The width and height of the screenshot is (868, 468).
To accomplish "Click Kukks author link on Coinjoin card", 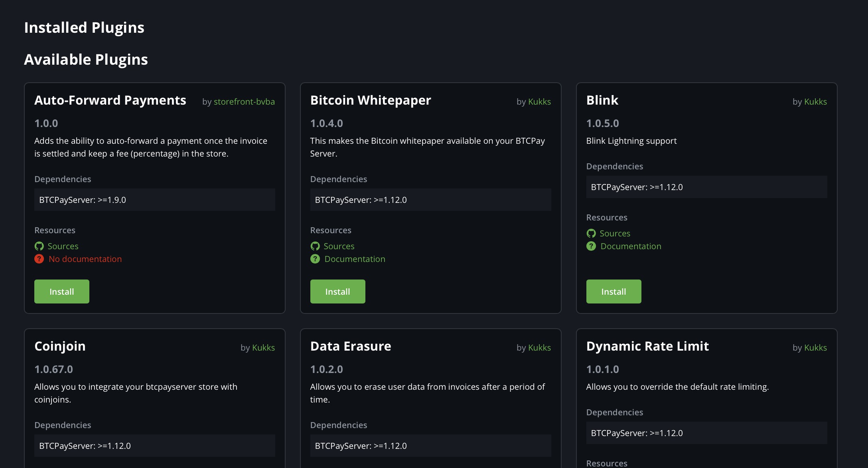I will tap(264, 348).
